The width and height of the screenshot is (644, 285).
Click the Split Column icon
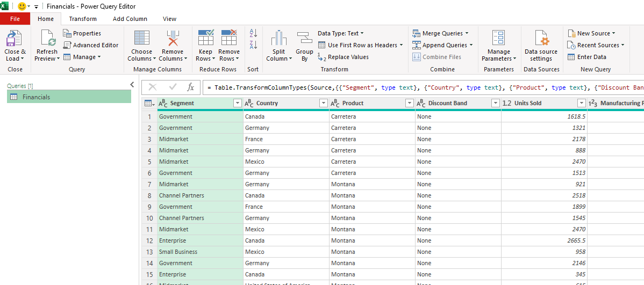(x=279, y=38)
